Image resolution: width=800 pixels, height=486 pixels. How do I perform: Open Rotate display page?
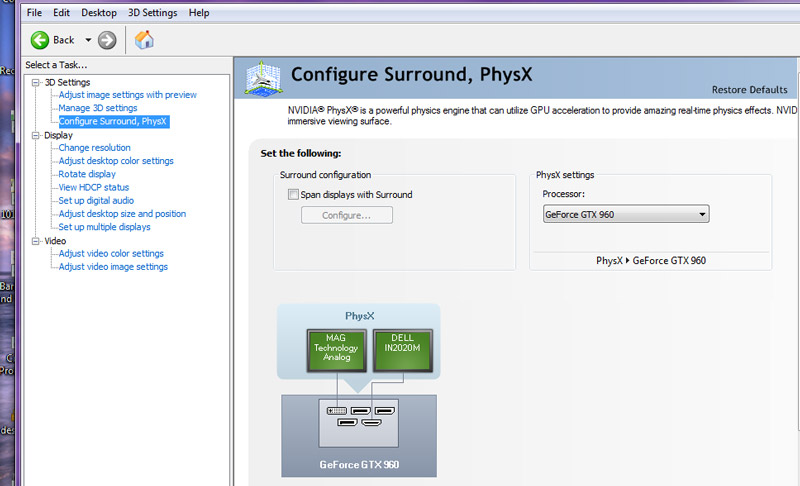(x=87, y=174)
